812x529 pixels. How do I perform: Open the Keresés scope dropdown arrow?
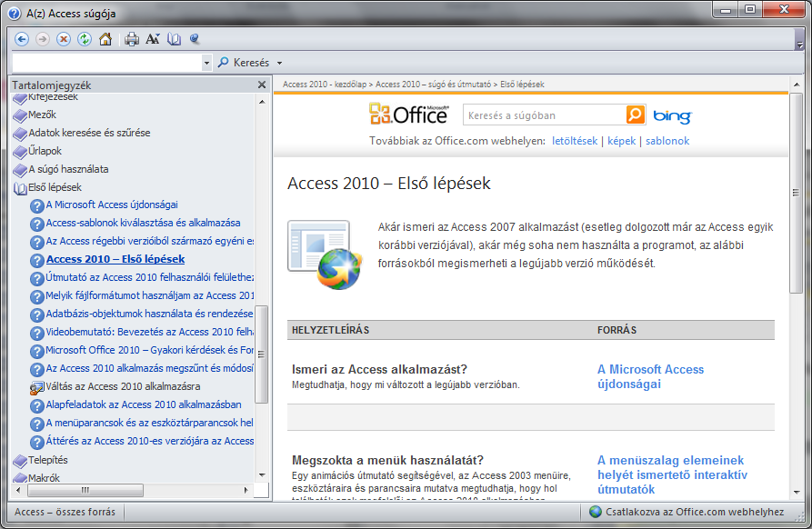click(280, 63)
